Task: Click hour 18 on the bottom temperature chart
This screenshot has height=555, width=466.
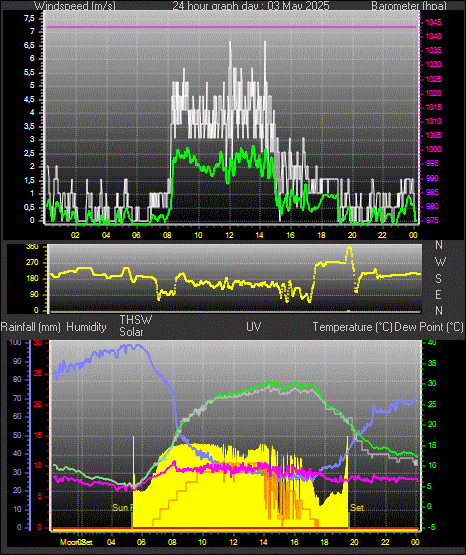Action: coord(324,542)
